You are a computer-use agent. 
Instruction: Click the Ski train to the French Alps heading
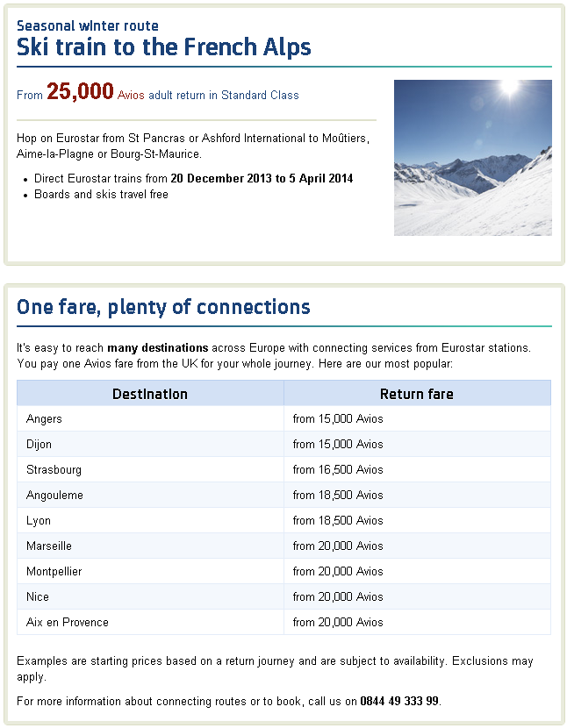click(164, 46)
